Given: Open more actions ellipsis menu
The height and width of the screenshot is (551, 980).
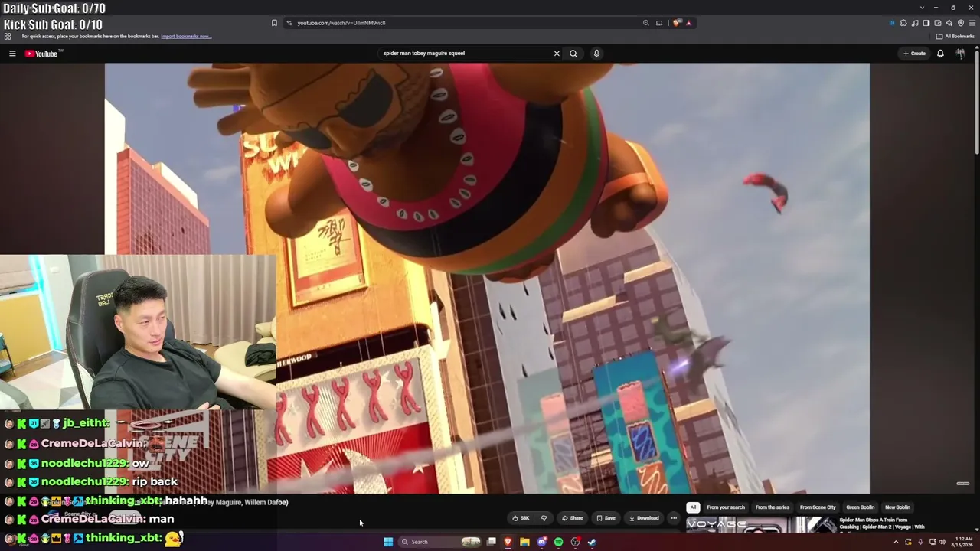Looking at the screenshot, I should (x=674, y=518).
